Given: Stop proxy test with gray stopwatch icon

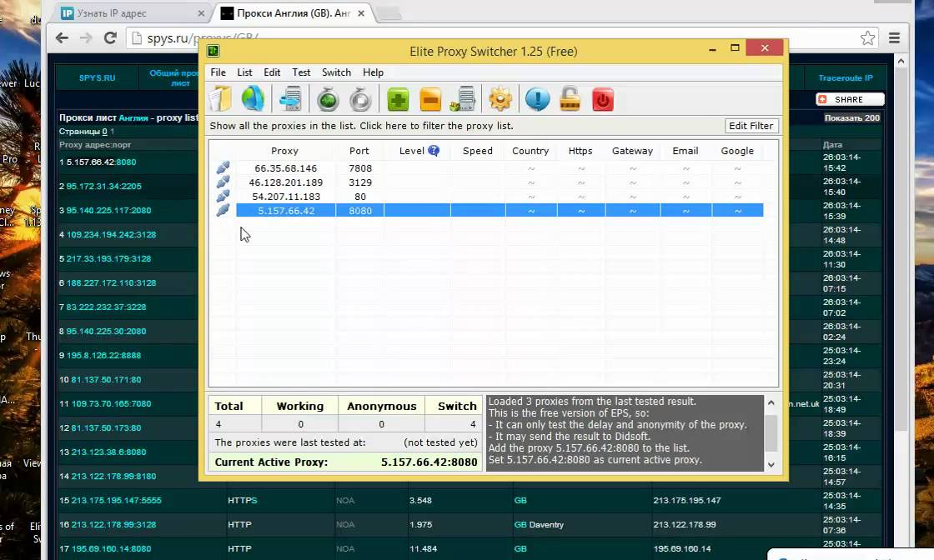Looking at the screenshot, I should 360,99.
